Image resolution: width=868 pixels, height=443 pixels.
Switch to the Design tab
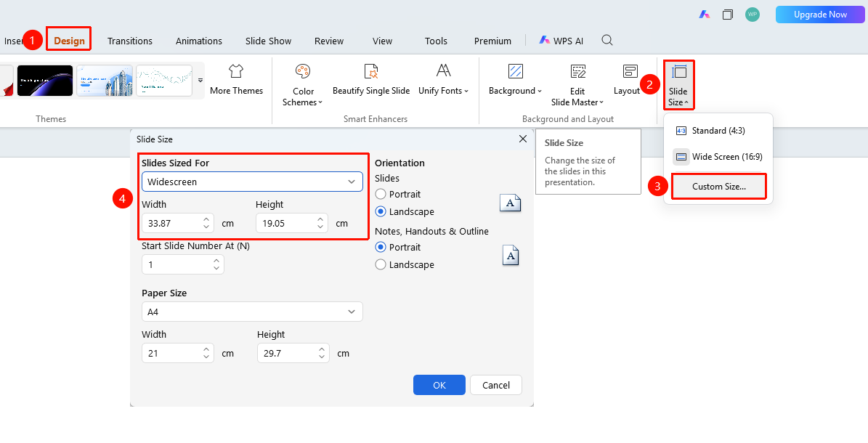(69, 41)
